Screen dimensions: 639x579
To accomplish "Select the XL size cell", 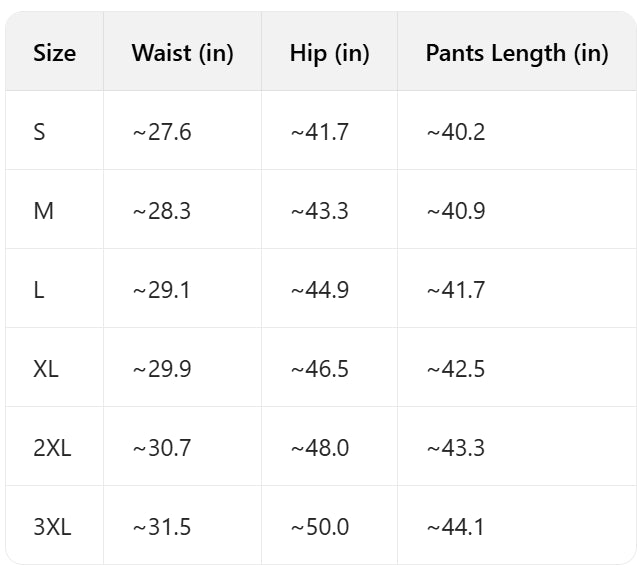I will (x=46, y=369).
